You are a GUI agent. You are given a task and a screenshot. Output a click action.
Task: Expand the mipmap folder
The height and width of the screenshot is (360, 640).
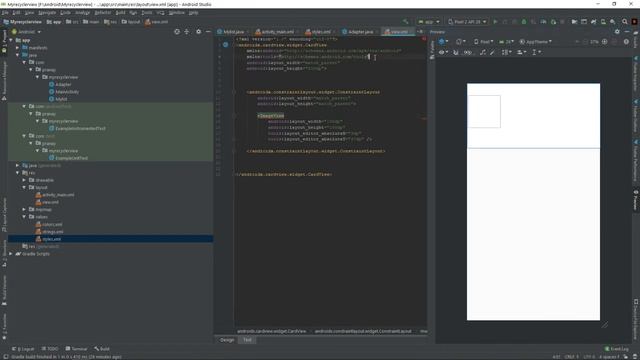[x=24, y=209]
